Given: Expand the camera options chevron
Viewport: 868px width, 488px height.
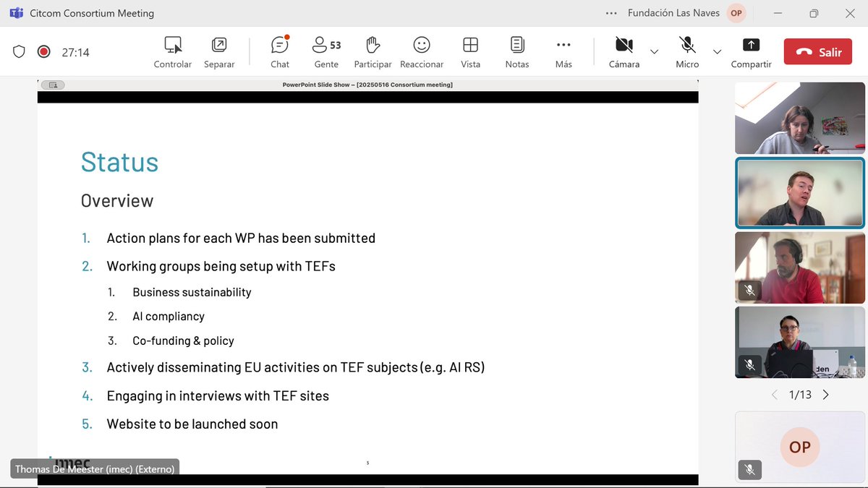Looking at the screenshot, I should pos(654,51).
